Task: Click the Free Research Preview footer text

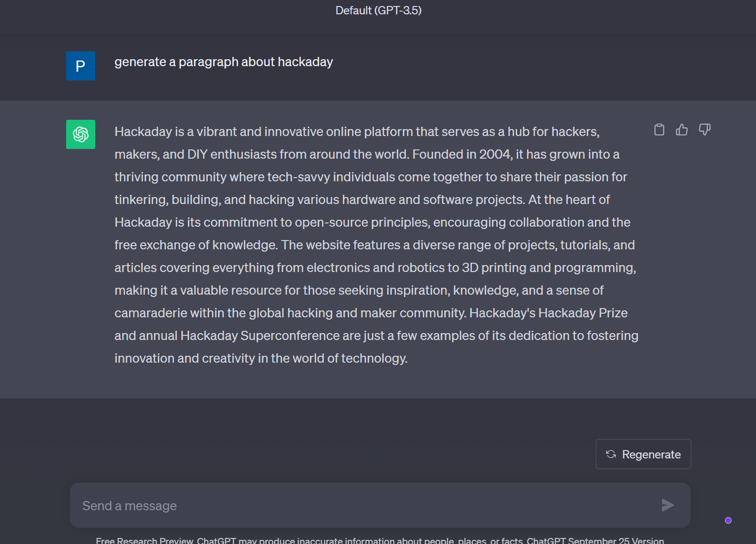Action: [x=144, y=540]
